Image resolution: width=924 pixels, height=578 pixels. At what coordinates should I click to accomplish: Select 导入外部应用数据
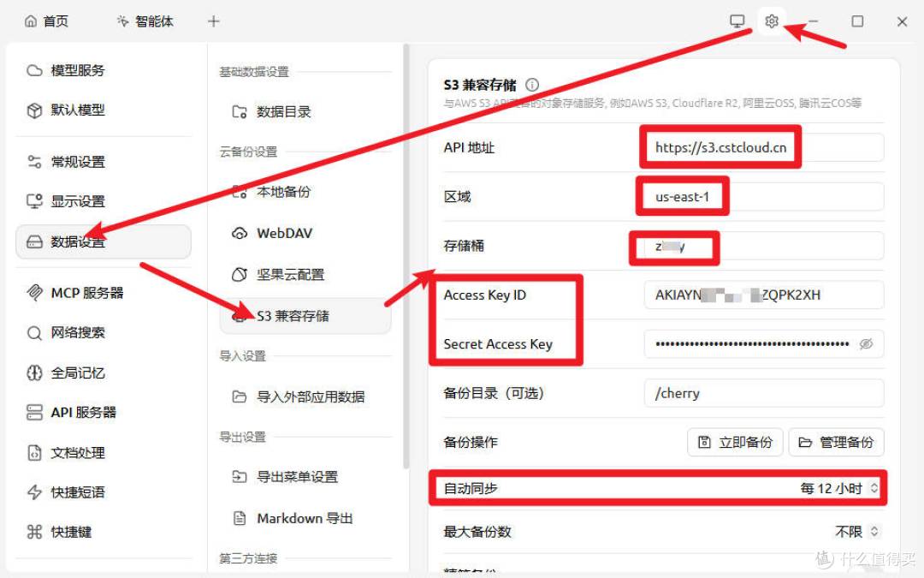305,396
